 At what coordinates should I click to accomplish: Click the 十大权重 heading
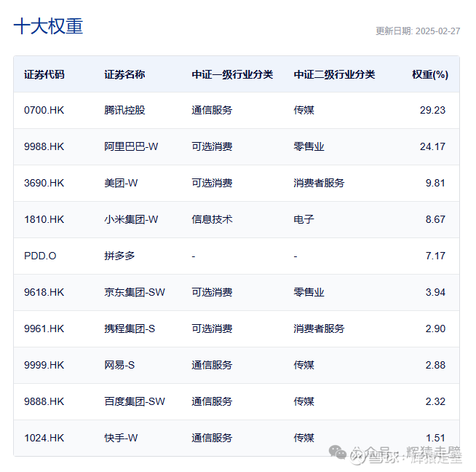(48, 26)
